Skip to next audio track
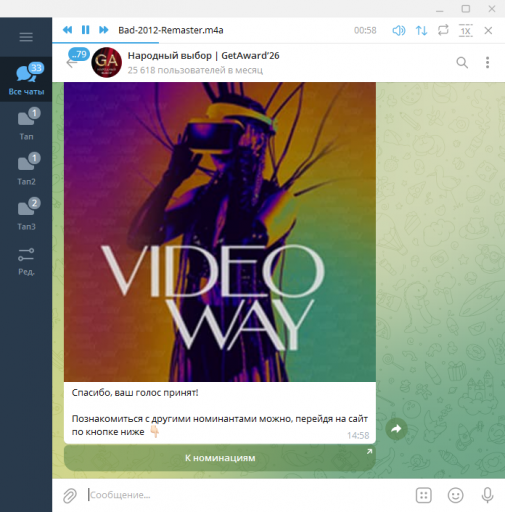The image size is (505, 512). point(104,30)
